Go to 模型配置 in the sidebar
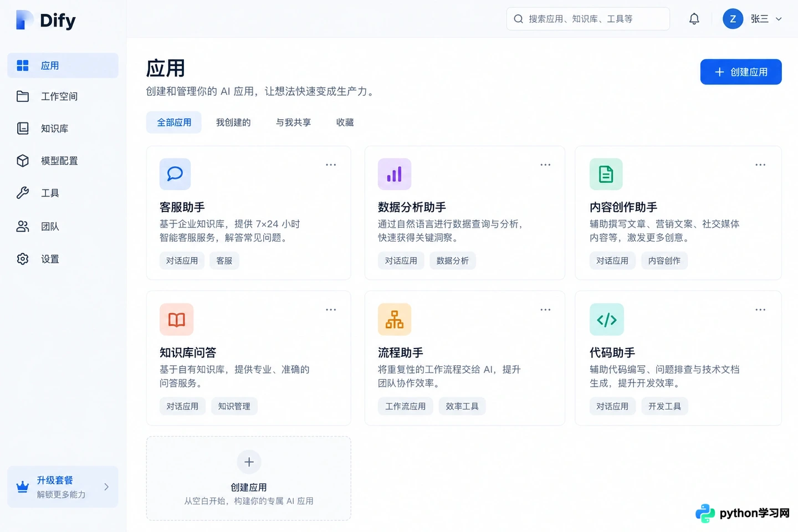Image resolution: width=798 pixels, height=532 pixels. 63,161
